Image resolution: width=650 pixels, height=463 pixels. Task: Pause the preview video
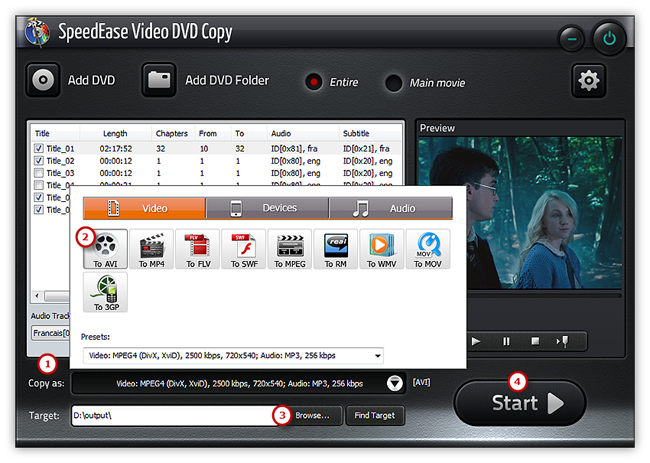click(x=506, y=342)
